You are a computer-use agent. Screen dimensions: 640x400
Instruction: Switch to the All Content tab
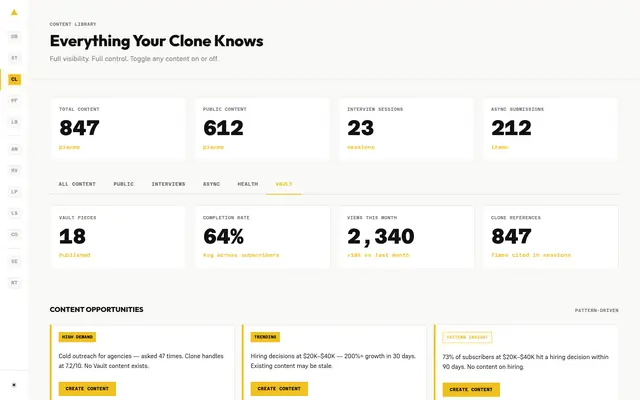click(77, 184)
